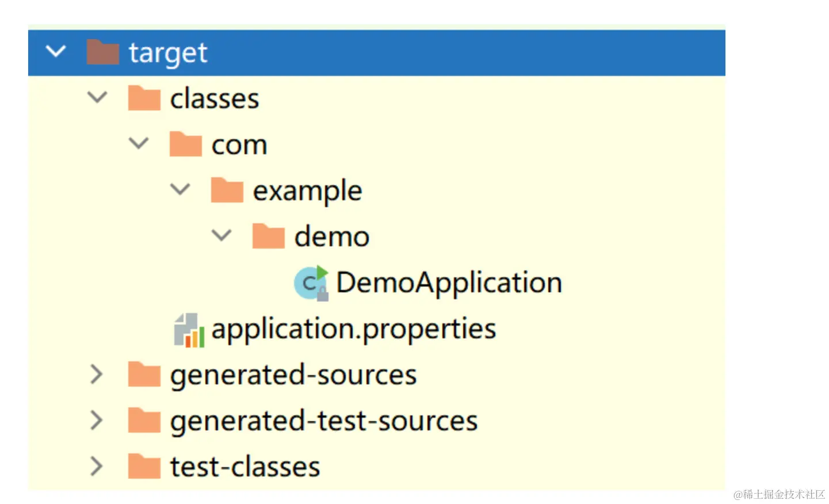This screenshot has width=829, height=504.
Task: Collapse the target folder
Action: (x=56, y=52)
